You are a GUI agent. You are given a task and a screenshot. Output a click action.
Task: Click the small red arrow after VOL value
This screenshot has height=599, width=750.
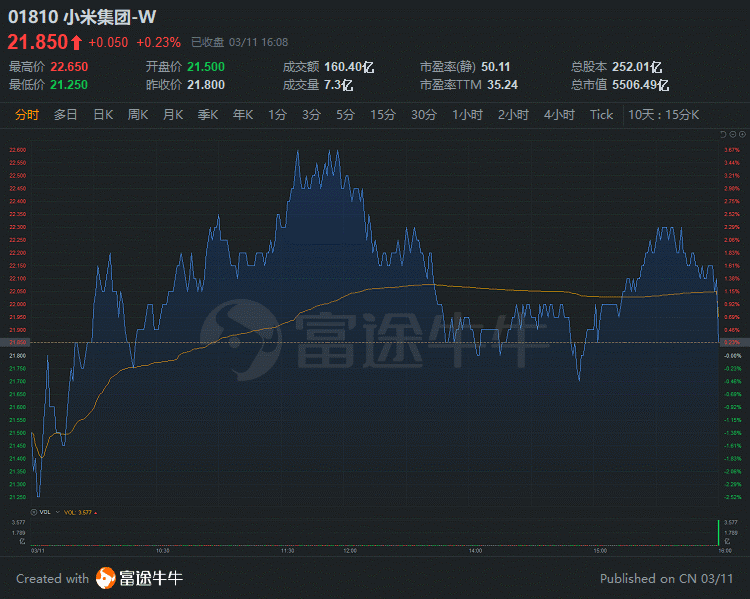(98, 511)
